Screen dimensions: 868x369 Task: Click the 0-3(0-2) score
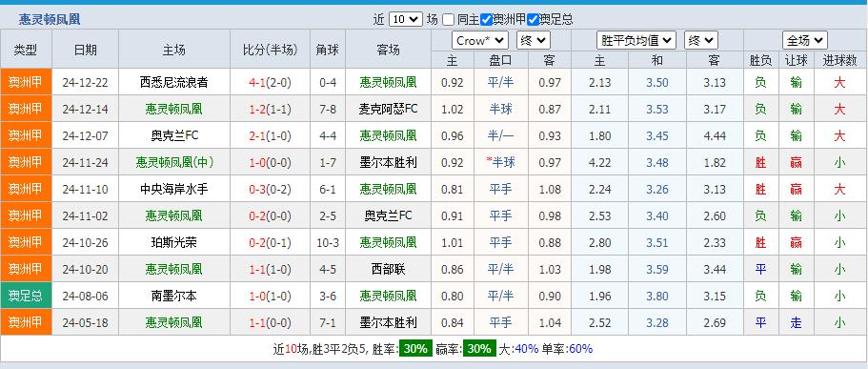click(x=271, y=189)
